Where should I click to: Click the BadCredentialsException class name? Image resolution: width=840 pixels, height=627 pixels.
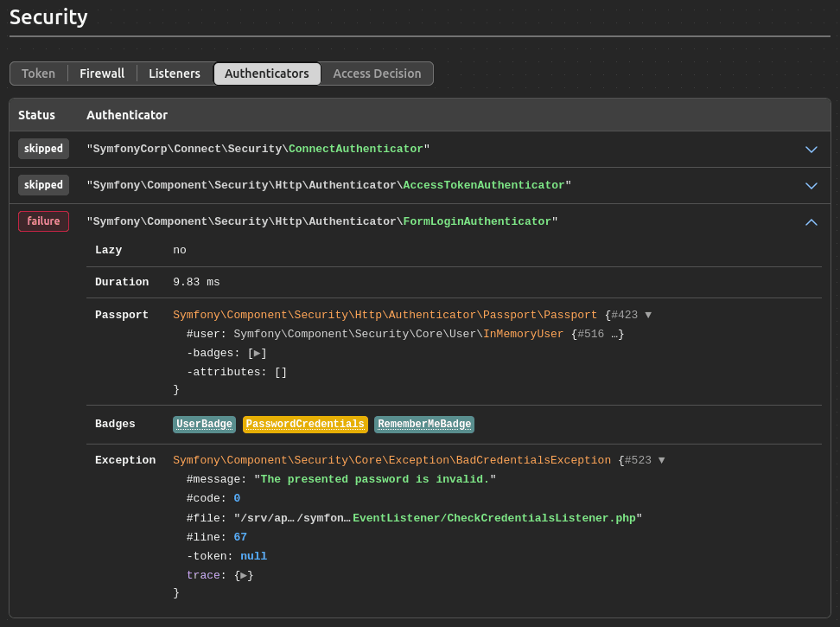pos(391,460)
